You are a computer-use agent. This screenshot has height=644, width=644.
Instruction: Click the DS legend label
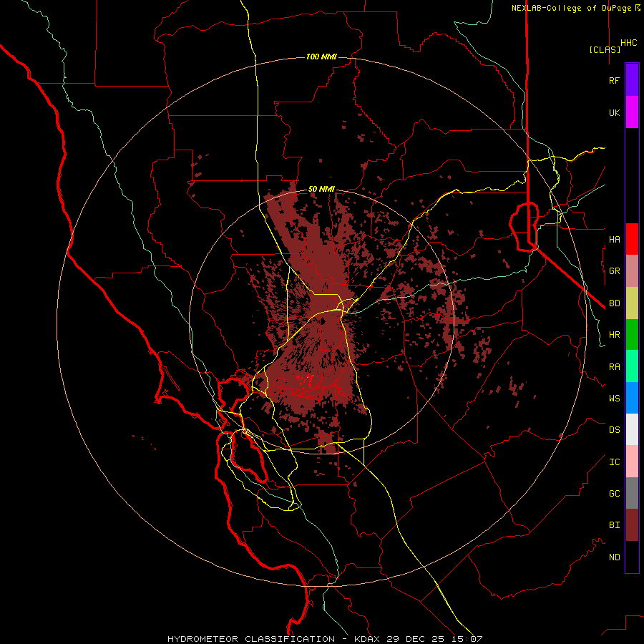[x=614, y=429]
